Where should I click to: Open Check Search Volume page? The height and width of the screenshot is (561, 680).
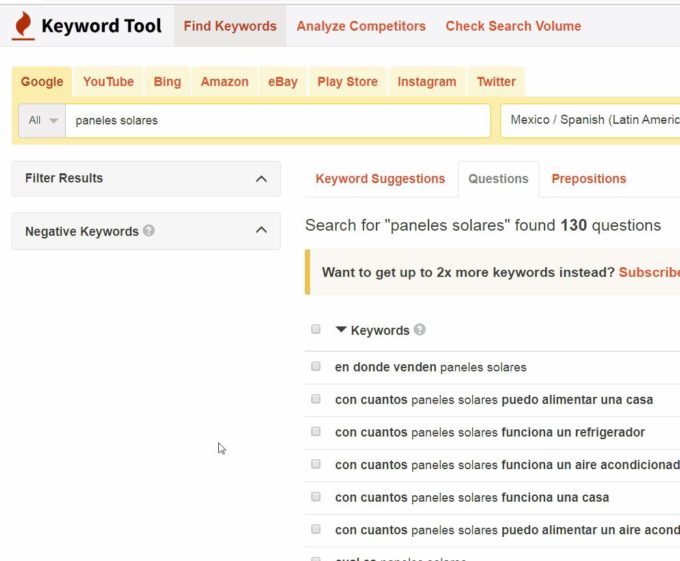click(x=513, y=26)
